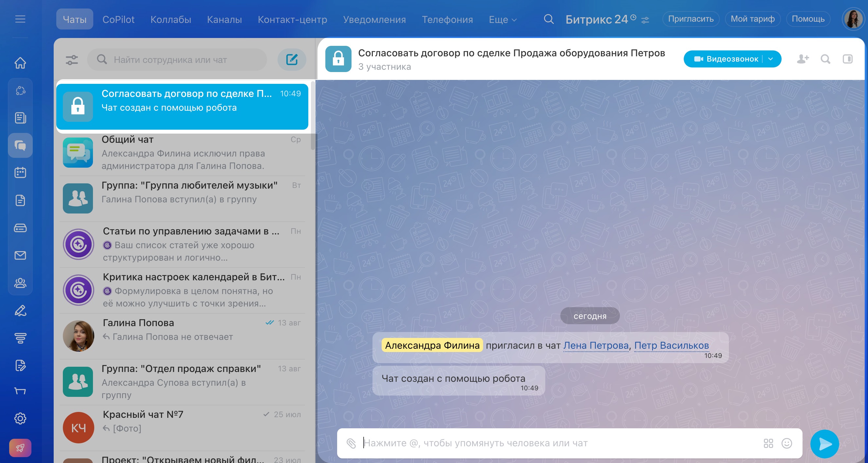Screen dimensions: 868x463
Task: Open Статьи по управлению задачами CoPilot chat
Action: tap(182, 244)
